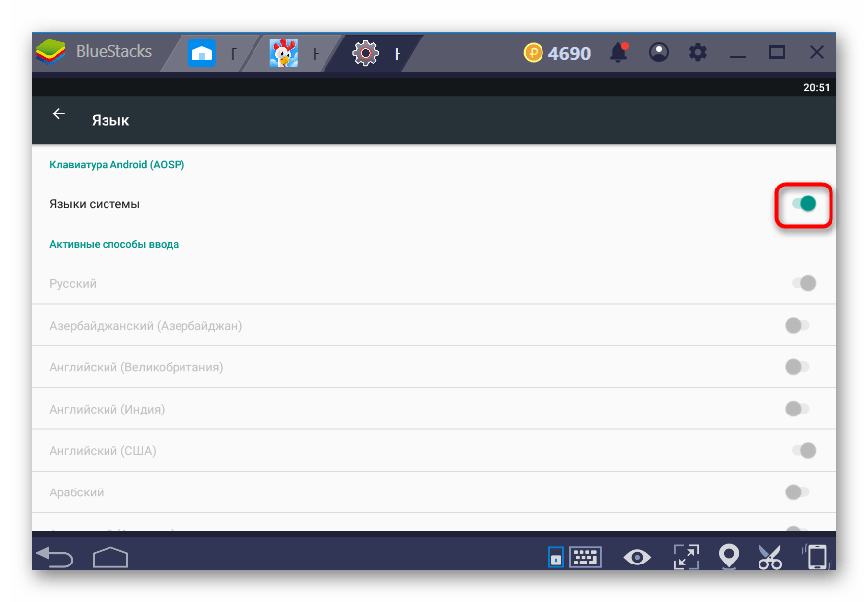The height and width of the screenshot is (602, 868).
Task: Enter fullscreen mode with arrows icon
Action: [x=686, y=557]
